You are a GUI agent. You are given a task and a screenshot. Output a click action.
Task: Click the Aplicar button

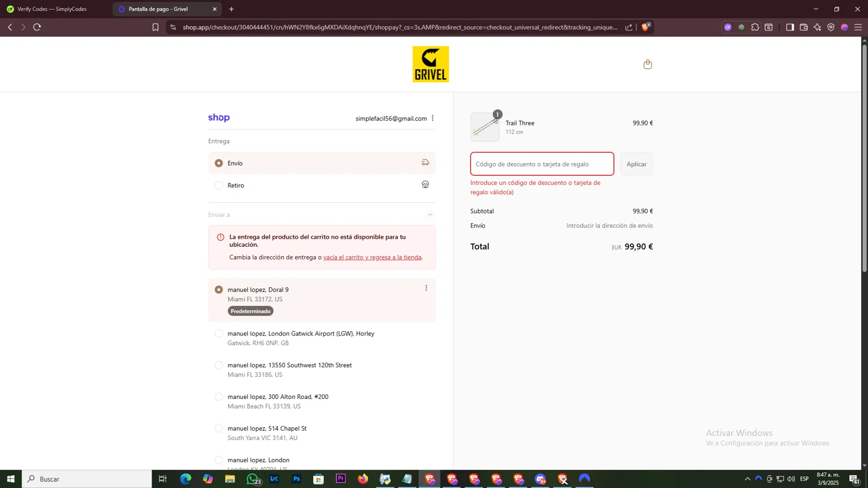(637, 164)
